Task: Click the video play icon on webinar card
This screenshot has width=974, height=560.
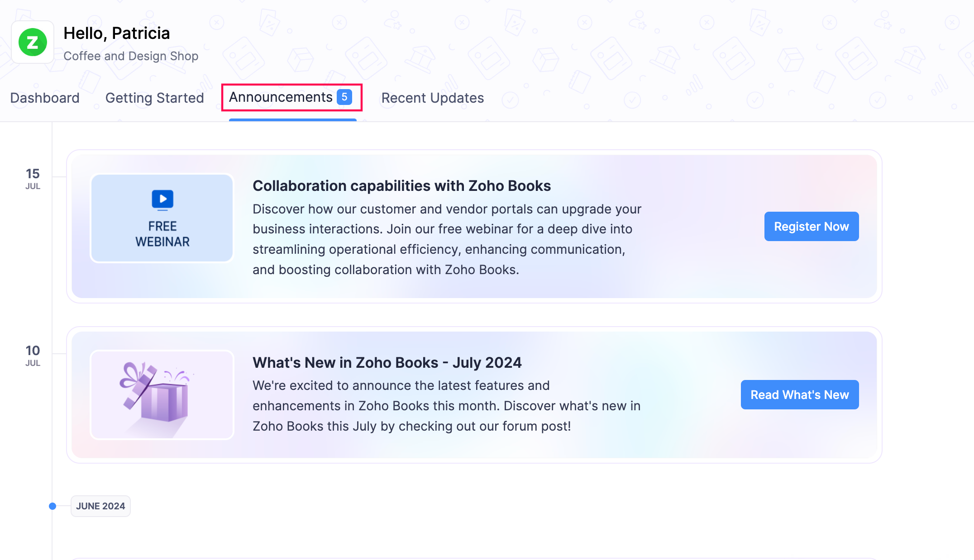Action: point(162,198)
